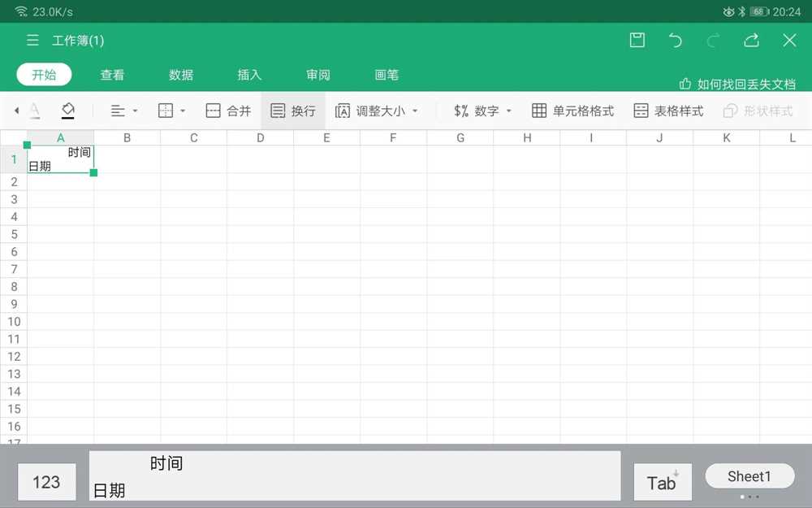
Task: Toggle 换行 wrap text option
Action: [293, 111]
